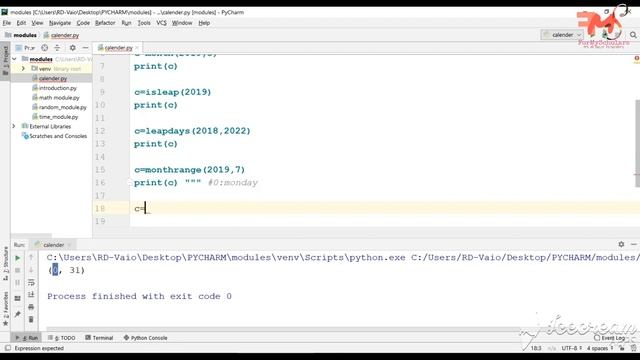Click the Print icon in Run panel
This screenshot has width=640, height=360.
coord(31,307)
